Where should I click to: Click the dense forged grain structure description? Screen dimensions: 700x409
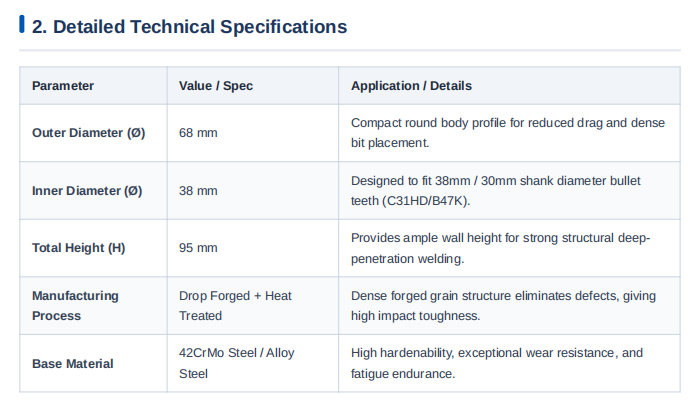point(503,306)
